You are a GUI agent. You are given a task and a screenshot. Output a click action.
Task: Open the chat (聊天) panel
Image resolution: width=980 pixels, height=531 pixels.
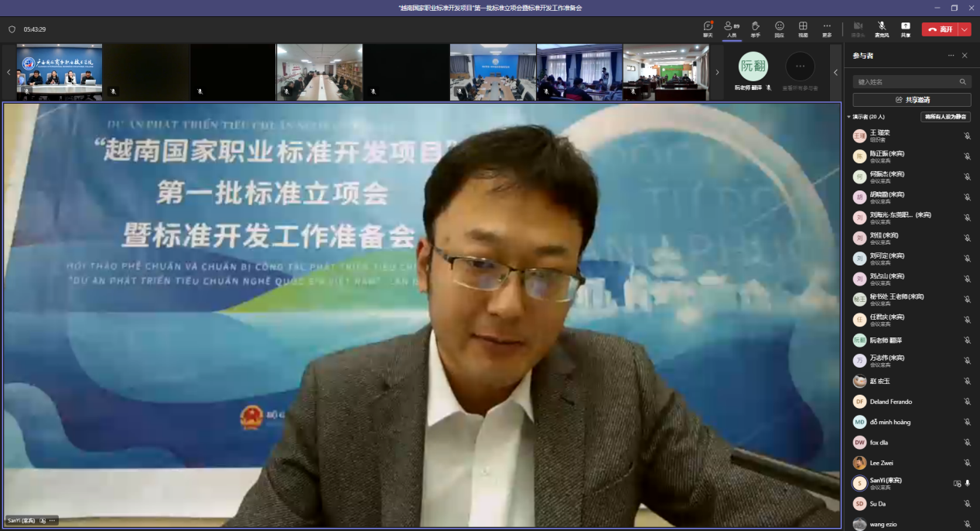click(708, 28)
